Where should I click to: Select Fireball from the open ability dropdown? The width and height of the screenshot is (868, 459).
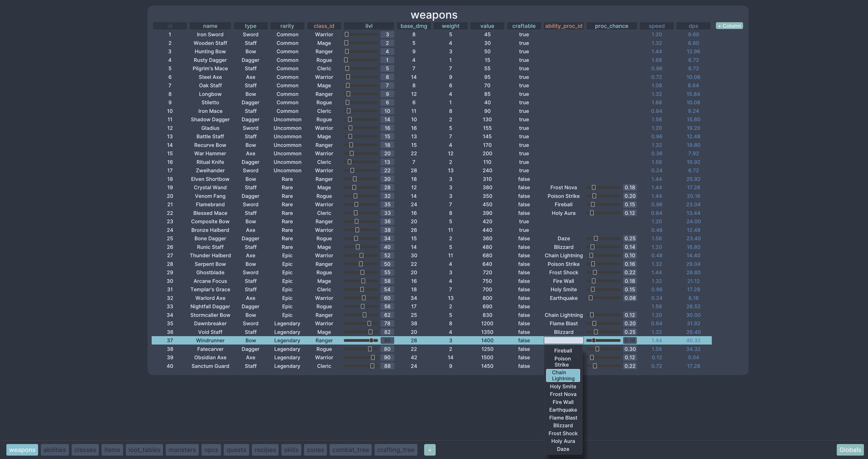563,350
